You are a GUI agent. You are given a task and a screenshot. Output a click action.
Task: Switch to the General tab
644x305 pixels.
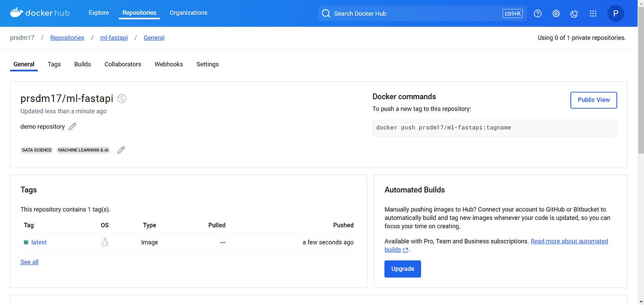click(24, 64)
